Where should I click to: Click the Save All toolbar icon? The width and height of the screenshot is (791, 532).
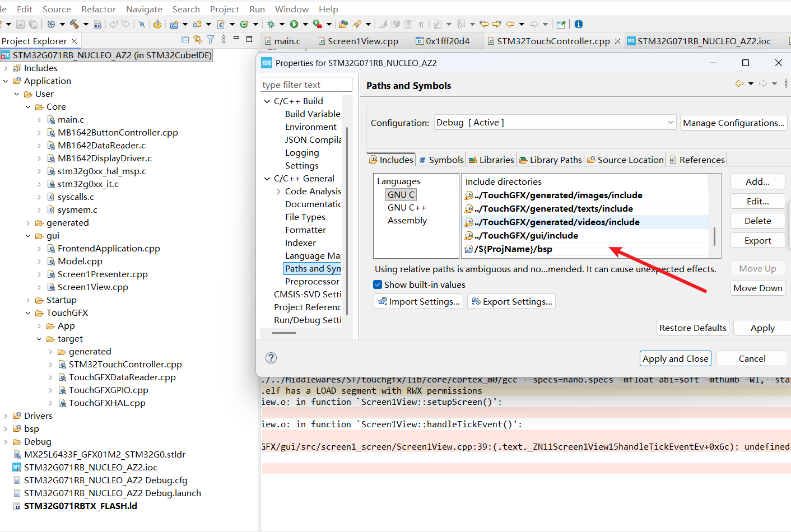(x=33, y=24)
